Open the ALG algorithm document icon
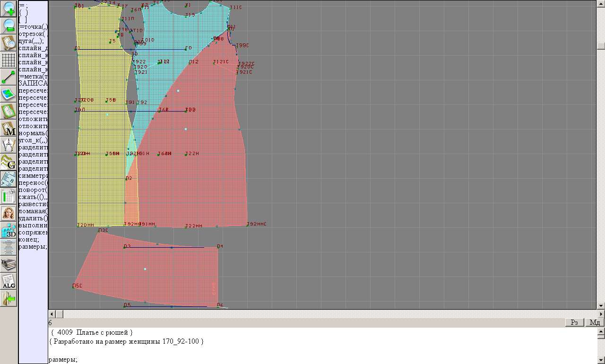The width and height of the screenshot is (605, 364). pos(9,282)
